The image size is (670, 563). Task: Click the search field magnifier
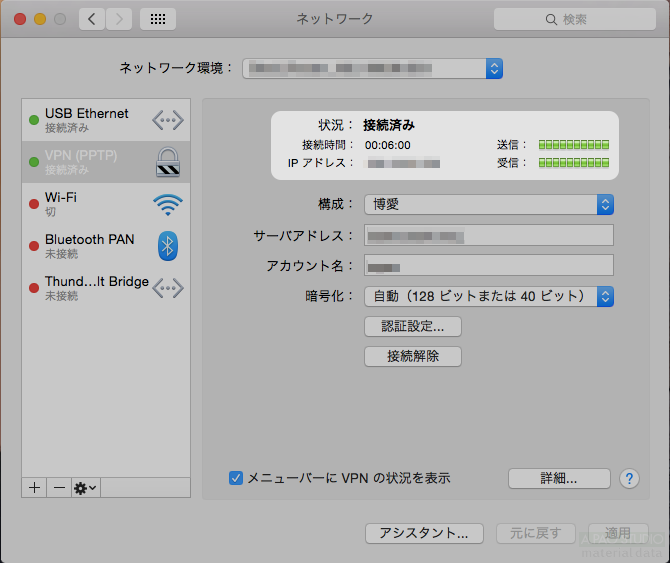coord(551,20)
